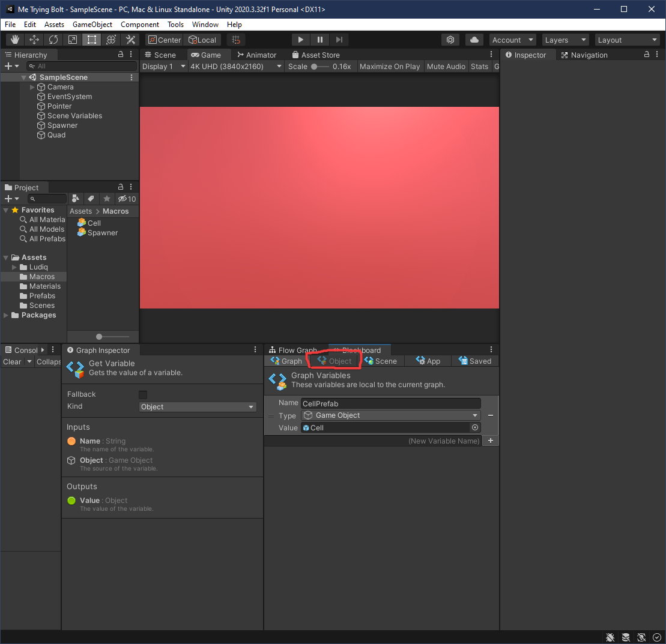Screen dimensions: 666x644
Task: Select the Scale tool
Action: (x=73, y=40)
